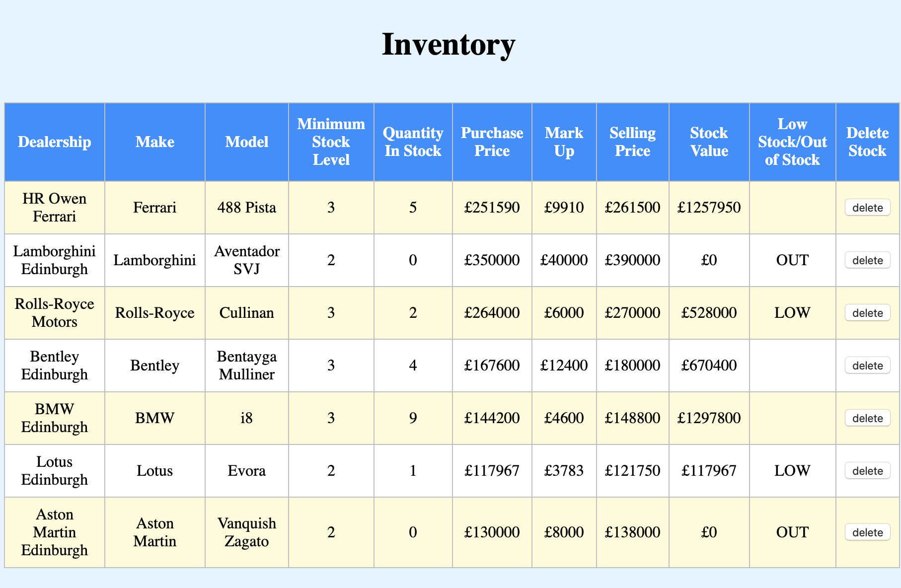This screenshot has height=588, width=901.
Task: Delete the BMW i8 stock
Action: 867,418
